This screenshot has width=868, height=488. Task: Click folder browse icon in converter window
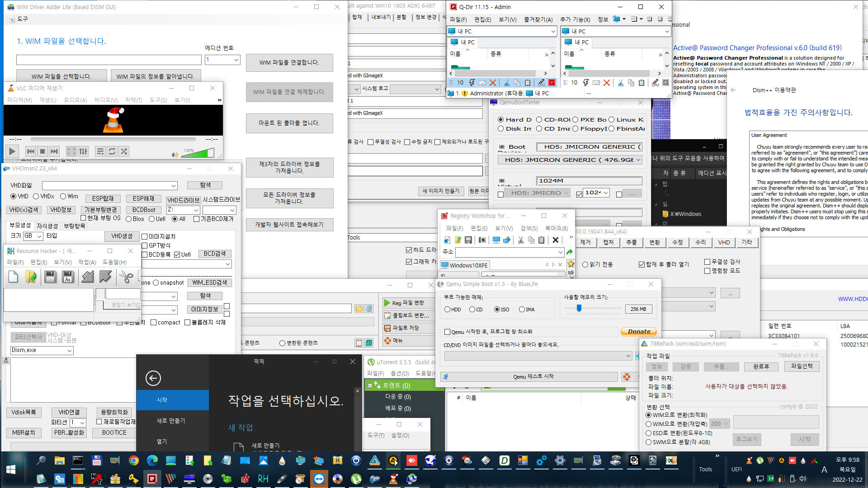(359, 309)
